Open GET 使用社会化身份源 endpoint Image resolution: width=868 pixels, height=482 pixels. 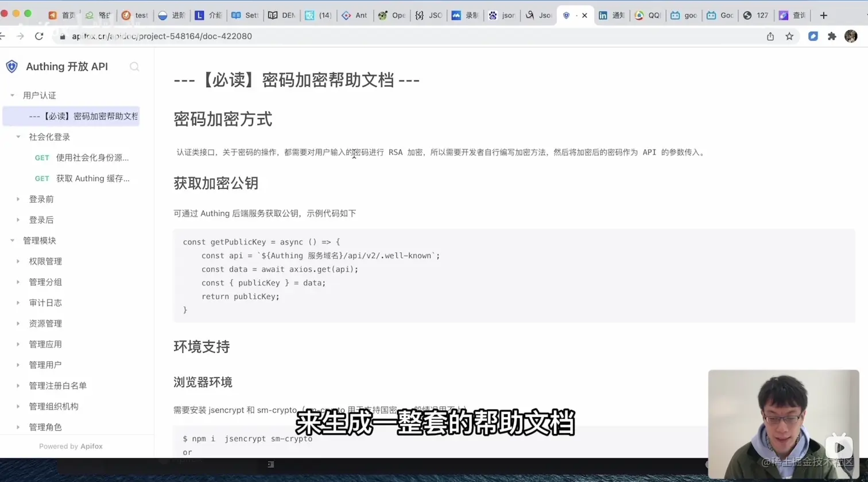click(82, 157)
